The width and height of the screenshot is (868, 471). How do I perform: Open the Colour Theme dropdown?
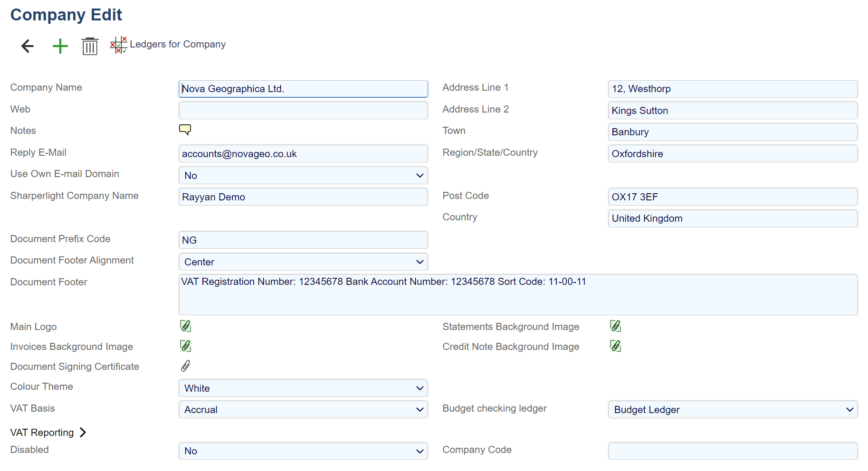coord(303,388)
